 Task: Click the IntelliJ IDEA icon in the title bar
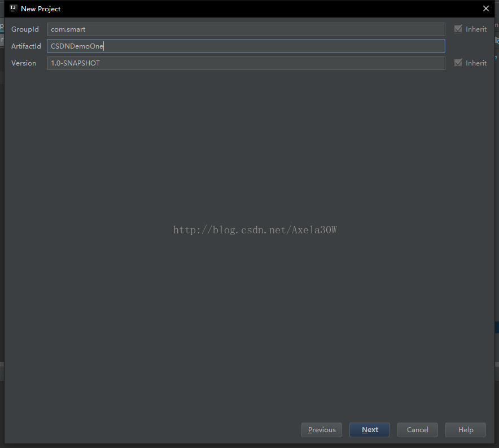pos(13,8)
